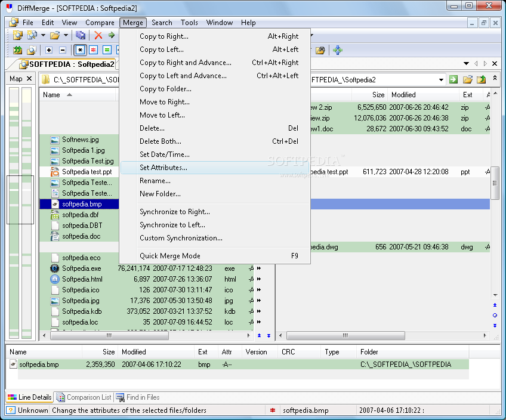Click the collapse all minus icon
This screenshot has height=420, width=506.
(x=63, y=50)
